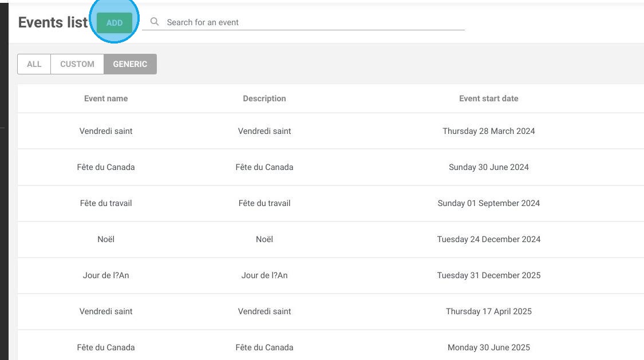Click the Noël description cell
The width and height of the screenshot is (644, 360).
tap(264, 239)
